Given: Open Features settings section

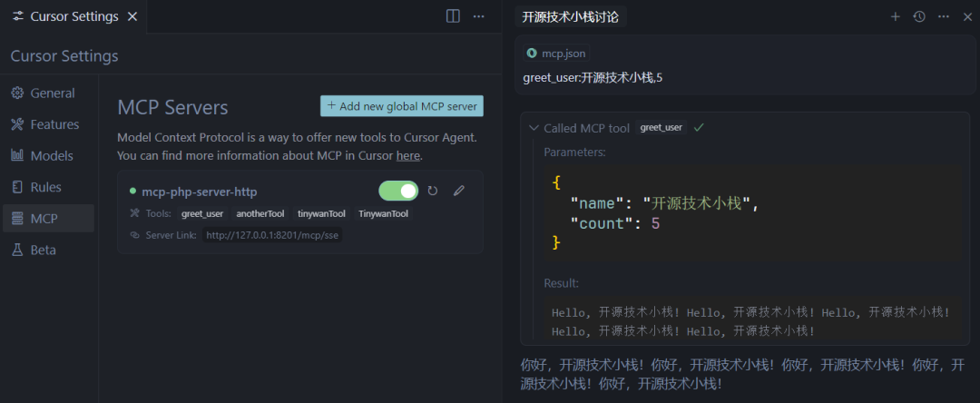Looking at the screenshot, I should coord(48,124).
